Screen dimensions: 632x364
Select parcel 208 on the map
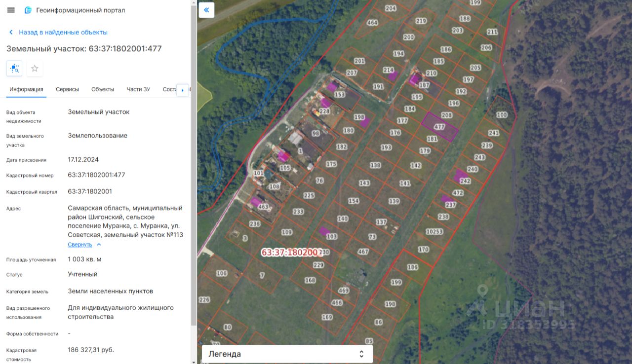[446, 115]
